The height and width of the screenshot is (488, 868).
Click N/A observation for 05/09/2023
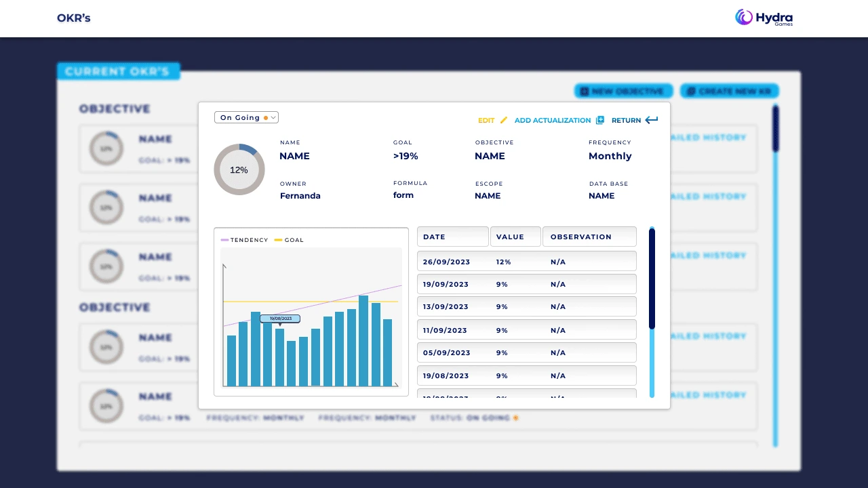tap(558, 352)
